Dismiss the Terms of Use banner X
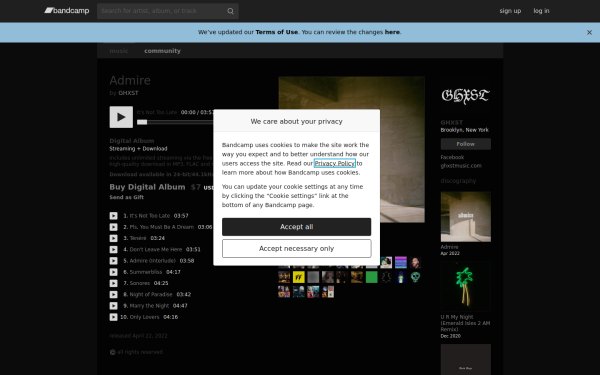Viewport: 600px width, 375px height. click(x=589, y=33)
